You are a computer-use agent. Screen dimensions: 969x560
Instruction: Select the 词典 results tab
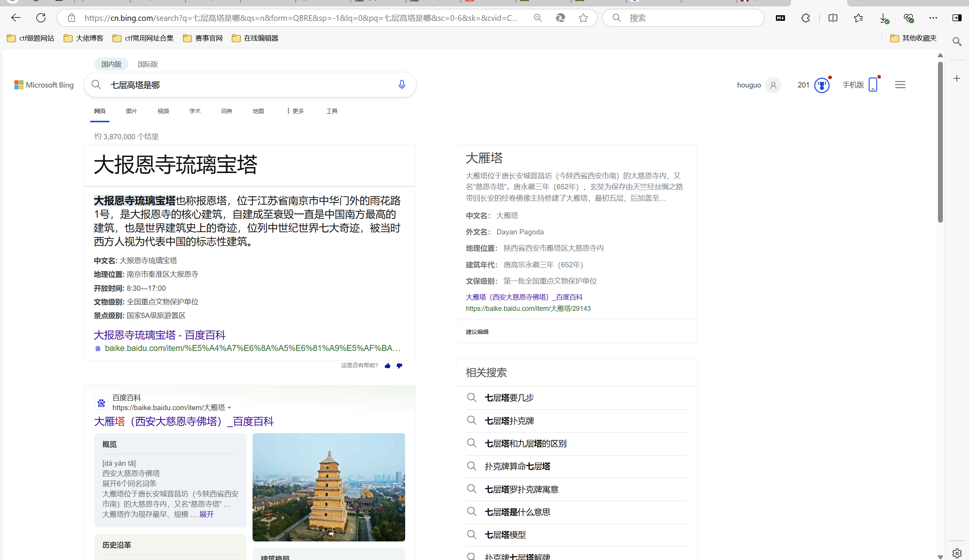pos(226,111)
